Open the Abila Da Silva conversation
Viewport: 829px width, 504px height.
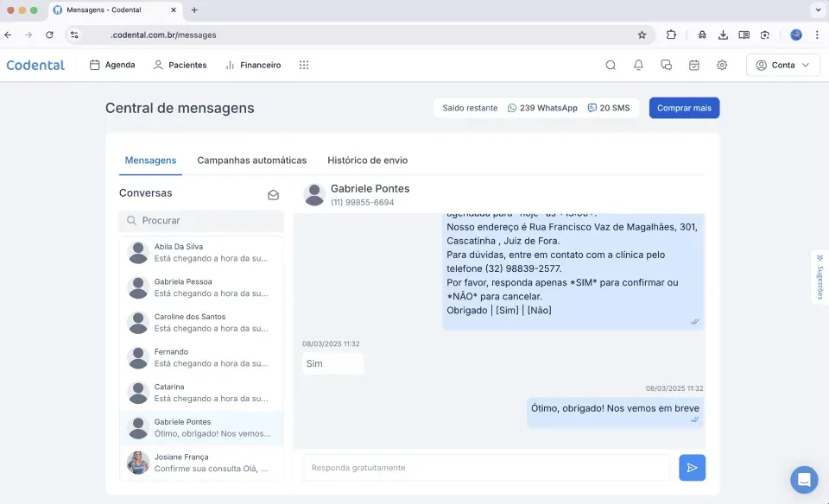pyautogui.click(x=201, y=253)
